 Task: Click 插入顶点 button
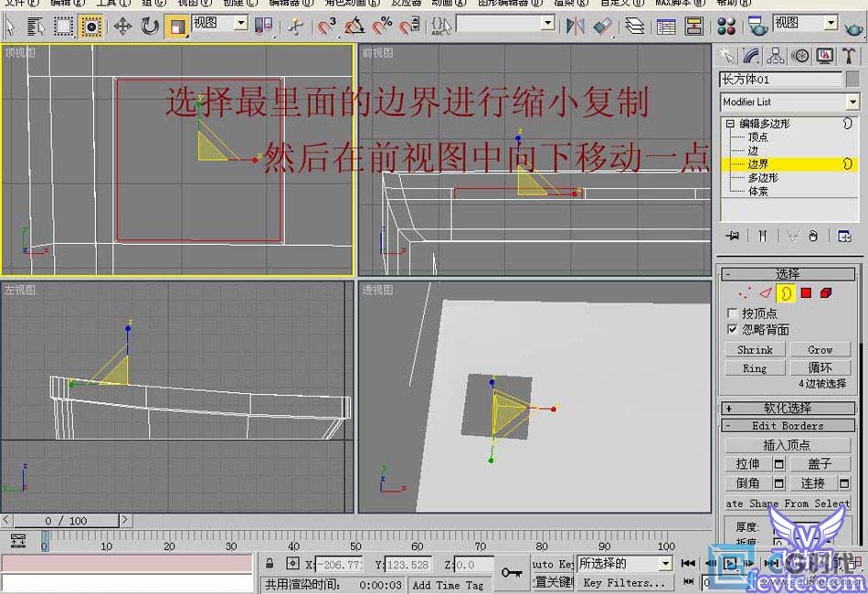tap(788, 445)
